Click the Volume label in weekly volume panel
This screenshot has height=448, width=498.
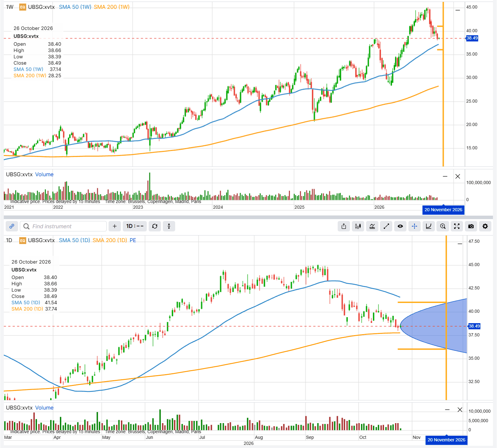[x=44, y=175]
